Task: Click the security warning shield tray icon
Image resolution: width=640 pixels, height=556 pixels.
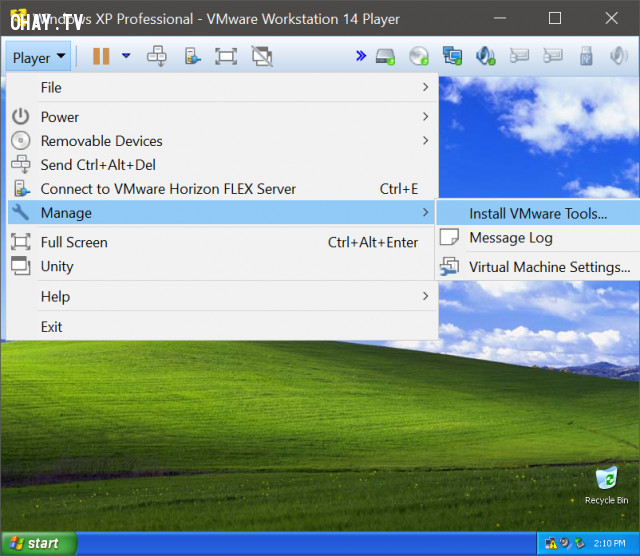Action: click(x=551, y=543)
